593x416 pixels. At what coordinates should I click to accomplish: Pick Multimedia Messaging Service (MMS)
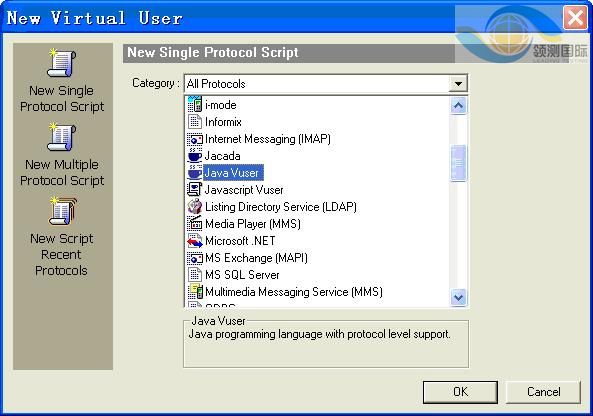[293, 292]
